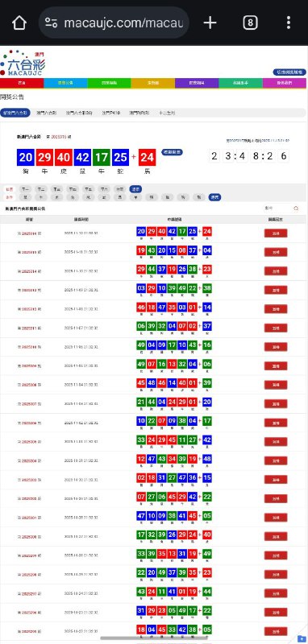Viewport: 308px width, 644px height.
Task: Open the magenta navigation tab
Action: pyautogui.click(x=284, y=83)
